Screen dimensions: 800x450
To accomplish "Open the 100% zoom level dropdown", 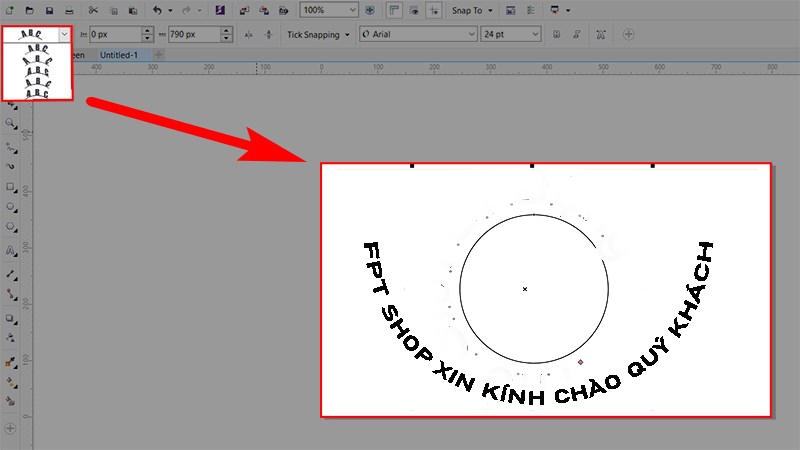I will [353, 10].
